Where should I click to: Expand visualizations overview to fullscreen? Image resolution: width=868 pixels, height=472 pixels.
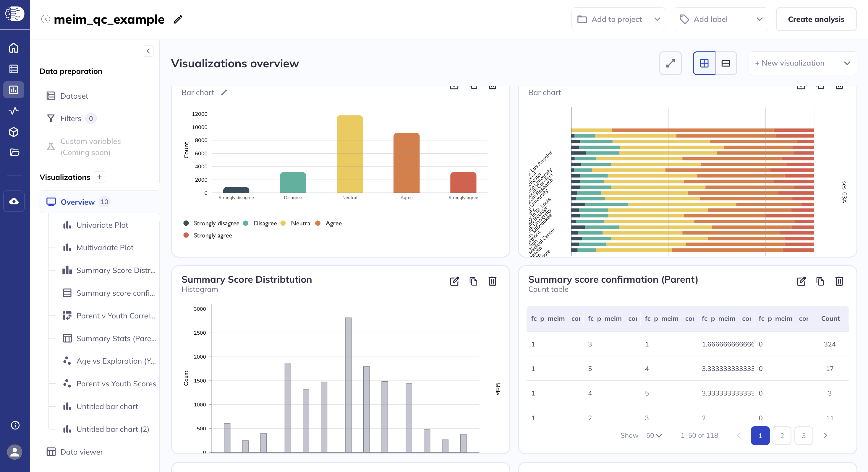coord(670,63)
